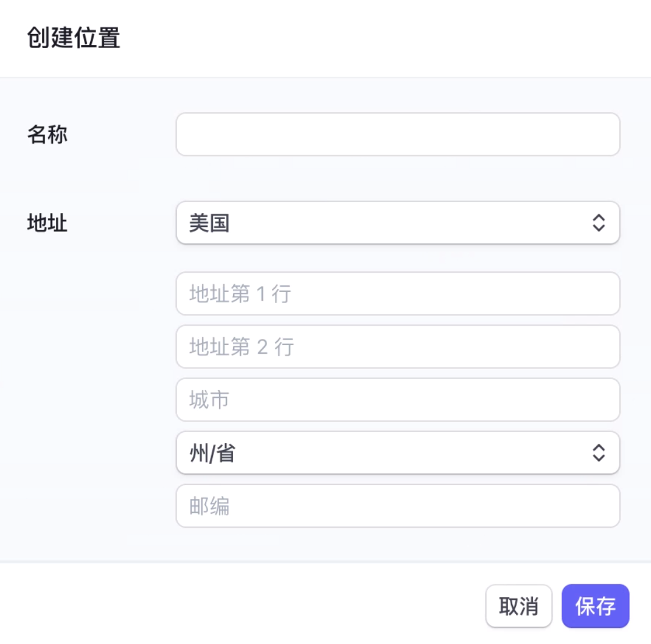This screenshot has height=644, width=651.
Task: Focus the 城市 city input
Action: tap(398, 400)
